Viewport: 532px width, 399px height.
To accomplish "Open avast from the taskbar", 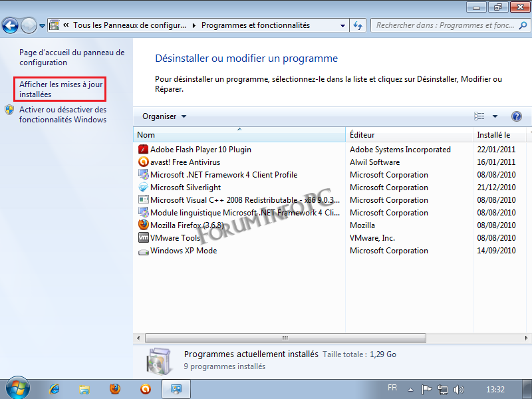I will (146, 389).
